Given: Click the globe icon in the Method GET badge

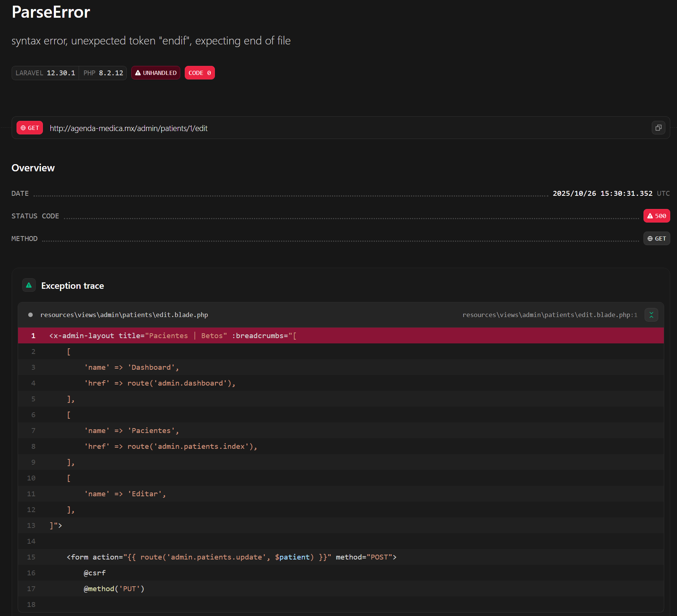Looking at the screenshot, I should tap(650, 239).
